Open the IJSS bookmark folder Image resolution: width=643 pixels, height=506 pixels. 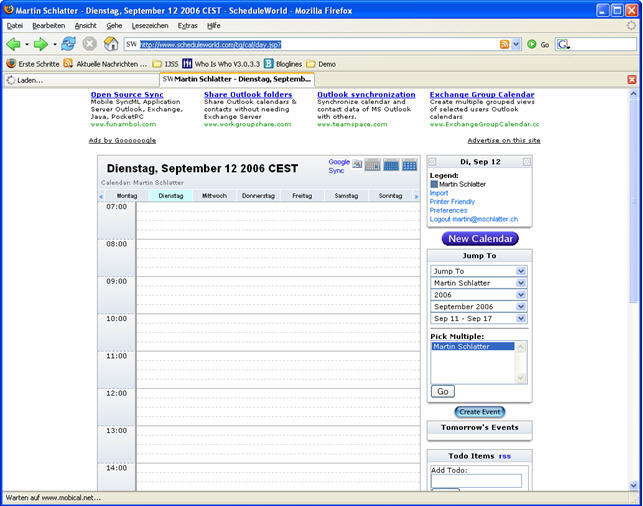(165, 64)
